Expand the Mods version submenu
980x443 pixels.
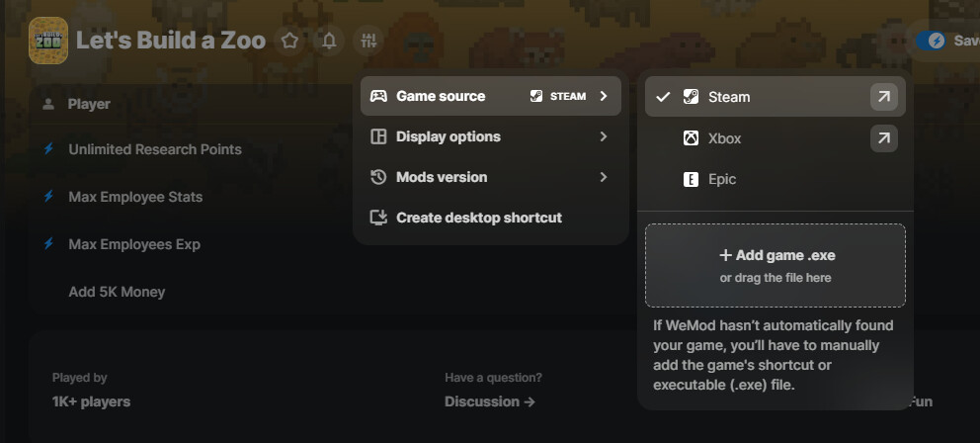tap(490, 177)
